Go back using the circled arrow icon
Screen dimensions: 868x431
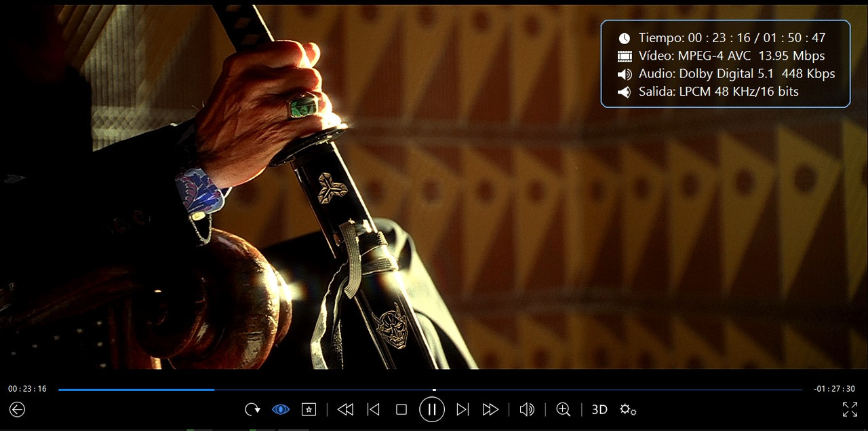(x=17, y=409)
